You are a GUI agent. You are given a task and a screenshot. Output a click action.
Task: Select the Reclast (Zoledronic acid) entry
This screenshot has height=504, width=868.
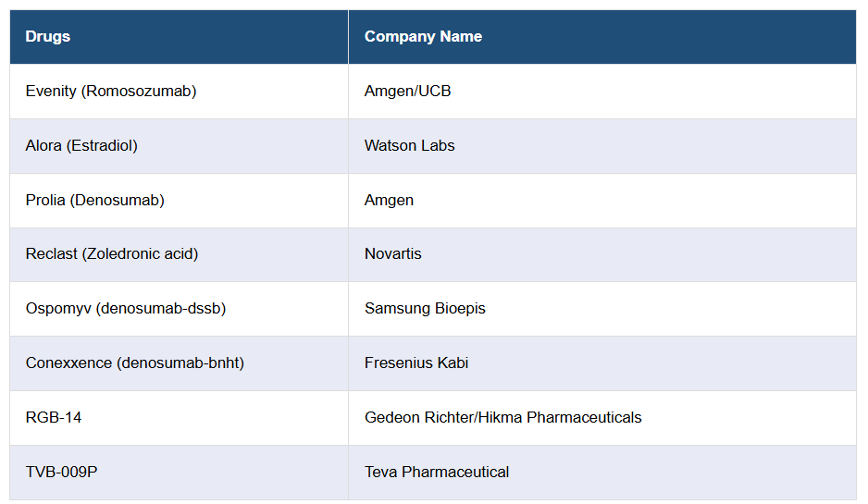pos(112,254)
